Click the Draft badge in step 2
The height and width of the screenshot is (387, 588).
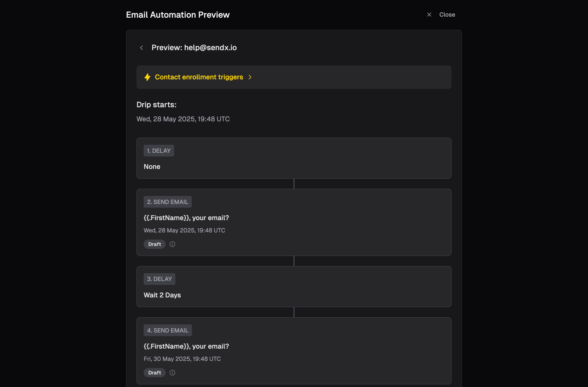[154, 244]
